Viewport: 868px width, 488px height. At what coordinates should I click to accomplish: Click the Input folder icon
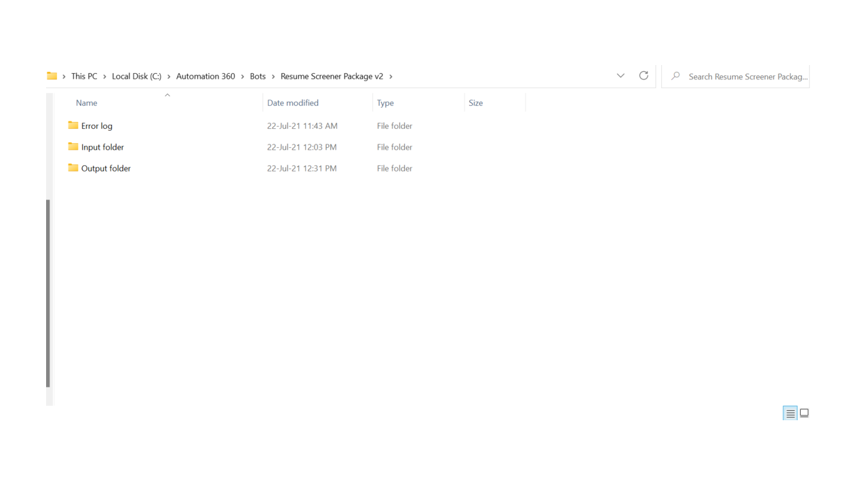[x=73, y=146]
